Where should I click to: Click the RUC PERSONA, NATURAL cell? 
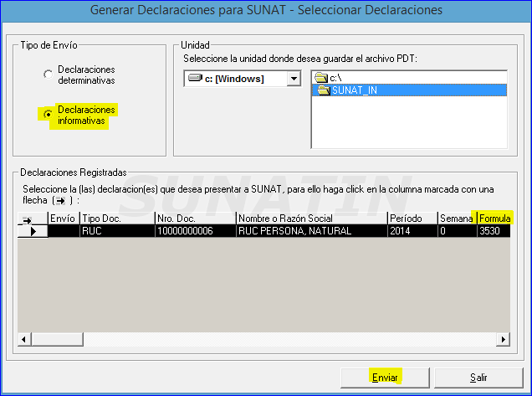[x=312, y=231]
